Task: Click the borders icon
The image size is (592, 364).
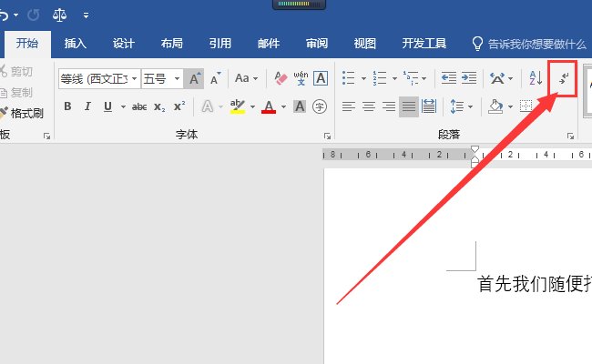Action: click(x=526, y=106)
